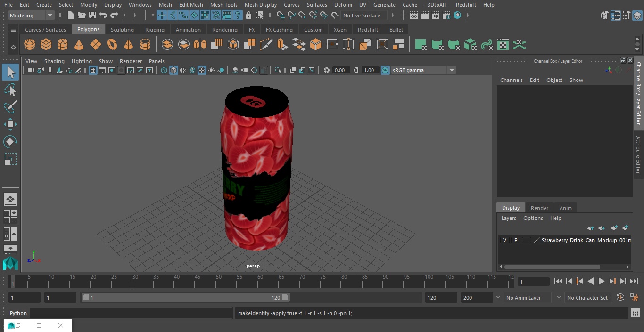
Task: Open the sRGB gamma dropdown
Action: point(423,70)
